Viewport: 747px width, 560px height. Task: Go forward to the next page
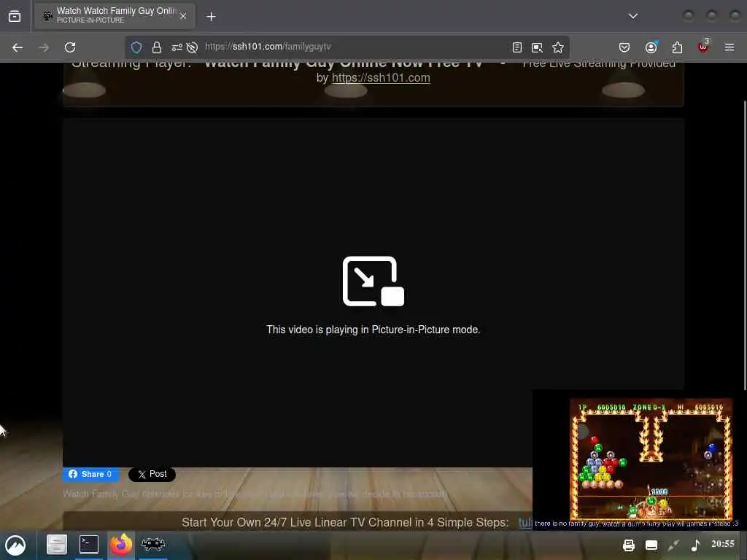(44, 47)
